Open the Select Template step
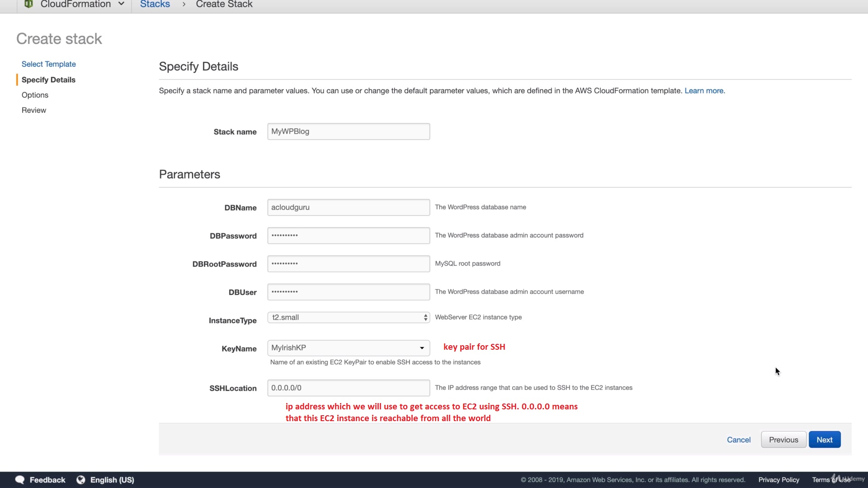868x488 pixels. (48, 64)
